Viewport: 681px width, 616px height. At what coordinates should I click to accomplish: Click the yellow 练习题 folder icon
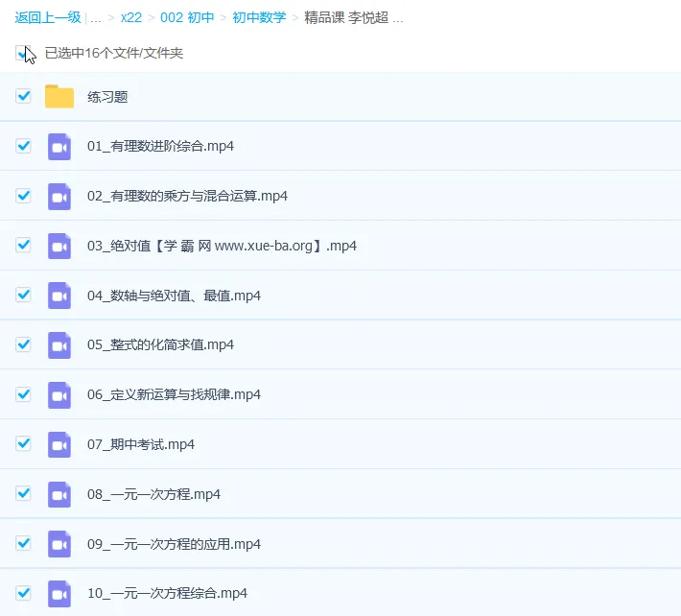coord(59,96)
